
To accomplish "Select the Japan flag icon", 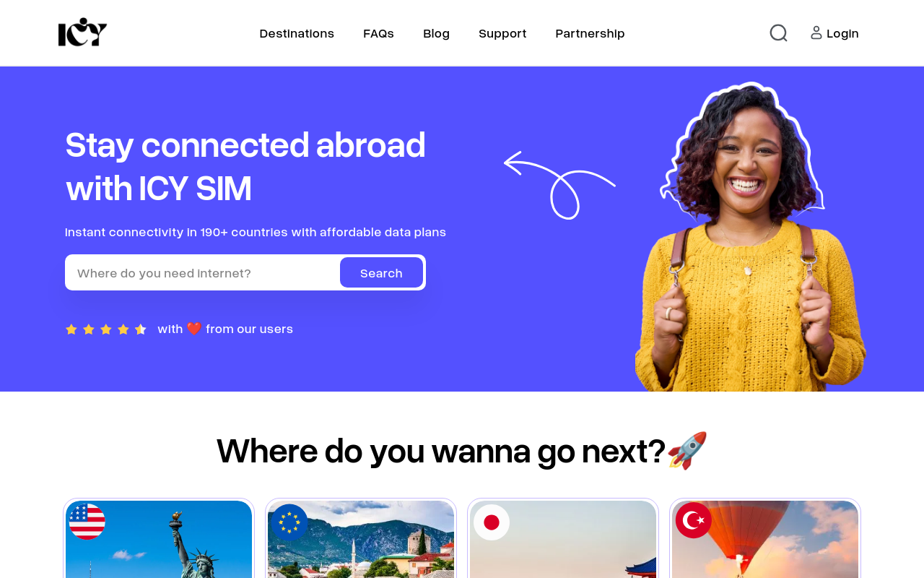I will point(492,522).
